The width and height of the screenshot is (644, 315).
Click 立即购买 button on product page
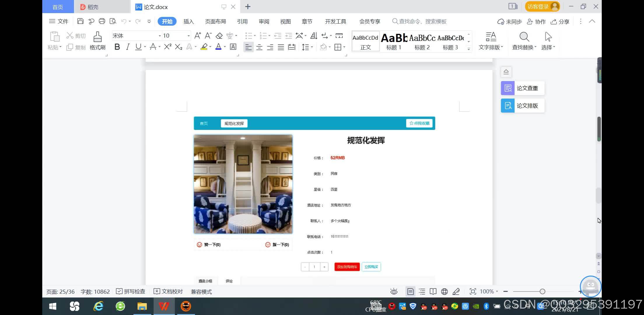tap(370, 267)
